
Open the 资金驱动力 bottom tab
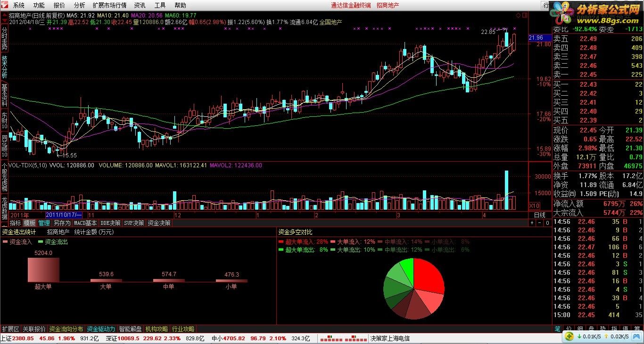(101, 329)
